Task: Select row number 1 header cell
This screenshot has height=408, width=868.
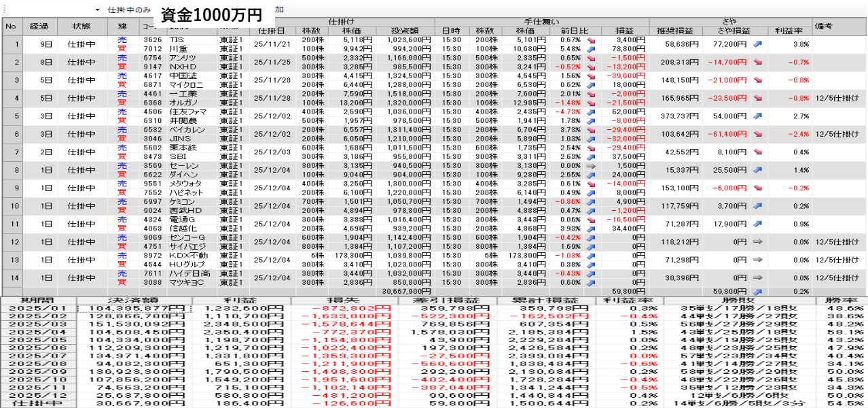Action: click(x=11, y=44)
